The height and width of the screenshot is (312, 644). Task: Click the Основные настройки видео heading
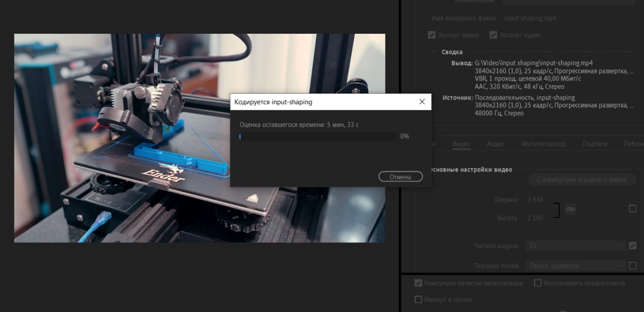pyautogui.click(x=470, y=170)
